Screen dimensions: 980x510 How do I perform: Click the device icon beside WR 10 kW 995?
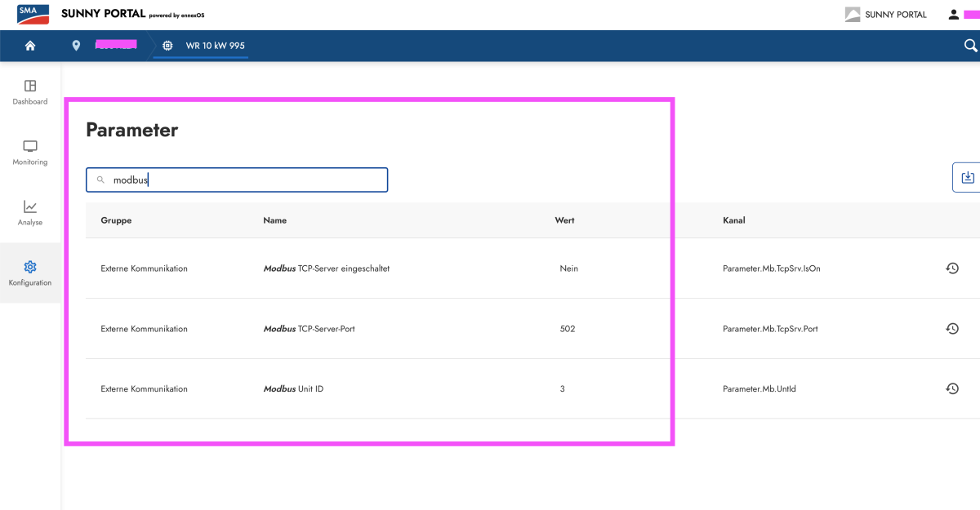click(167, 46)
